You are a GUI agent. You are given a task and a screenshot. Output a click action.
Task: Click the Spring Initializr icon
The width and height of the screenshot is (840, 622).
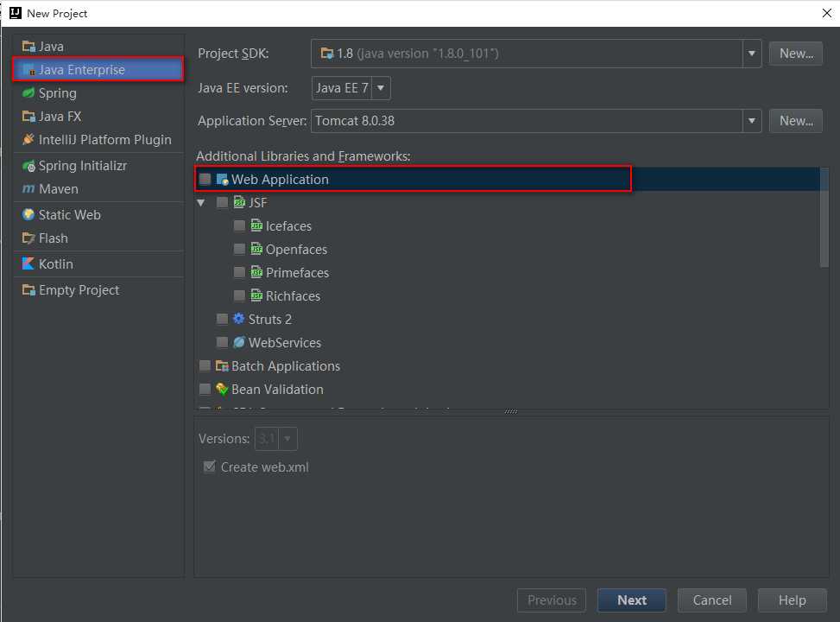(x=28, y=166)
